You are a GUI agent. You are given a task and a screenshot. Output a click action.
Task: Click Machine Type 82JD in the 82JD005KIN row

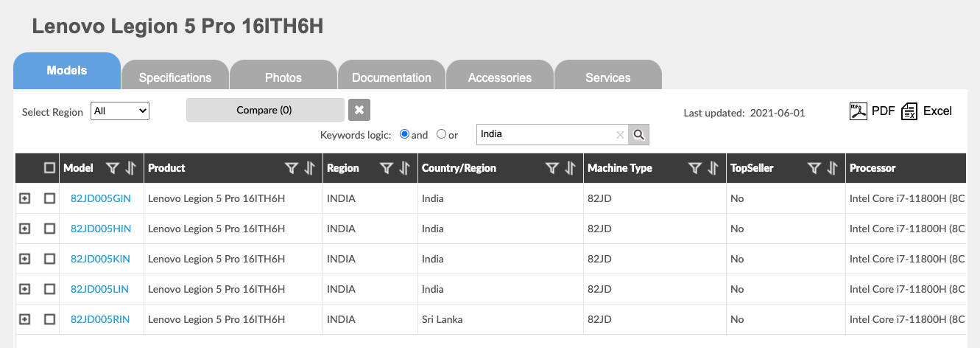[599, 259]
